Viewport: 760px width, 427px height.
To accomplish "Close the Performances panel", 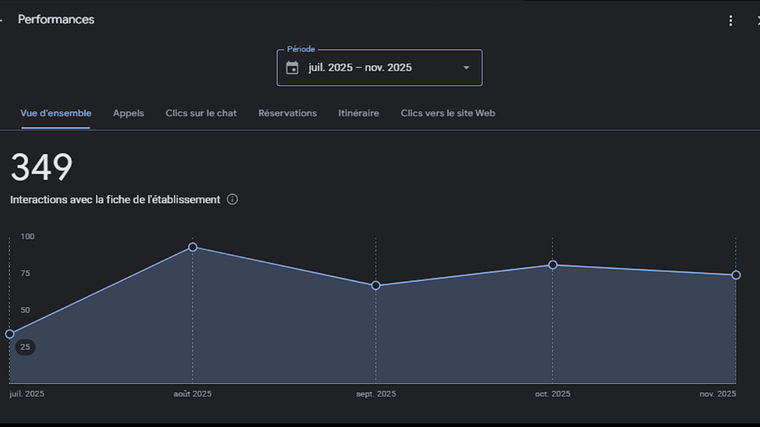I will coord(757,20).
